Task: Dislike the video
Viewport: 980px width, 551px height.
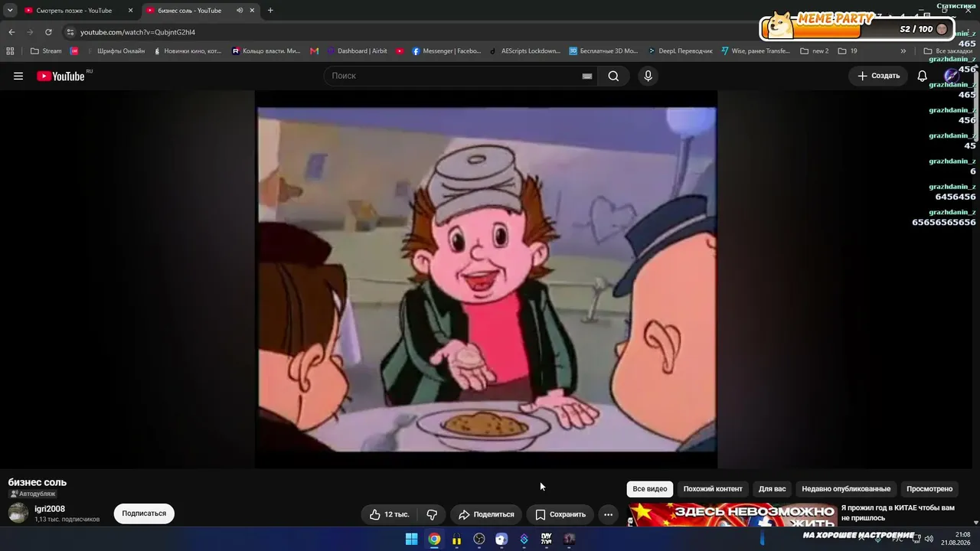Action: click(x=432, y=514)
